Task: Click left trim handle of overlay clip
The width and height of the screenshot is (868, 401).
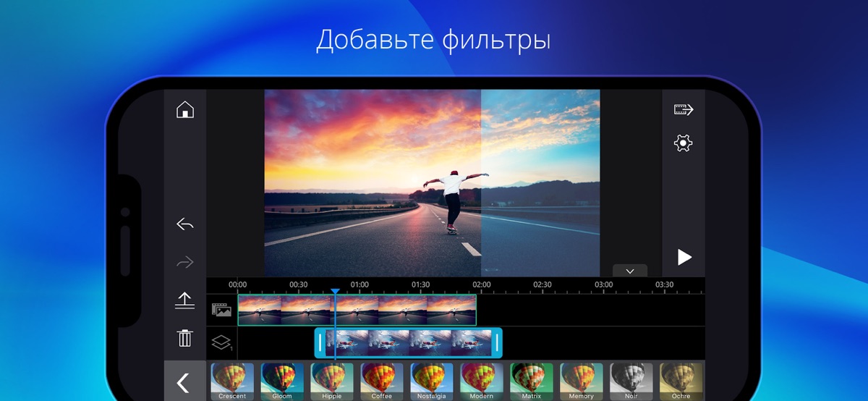Action: point(320,342)
